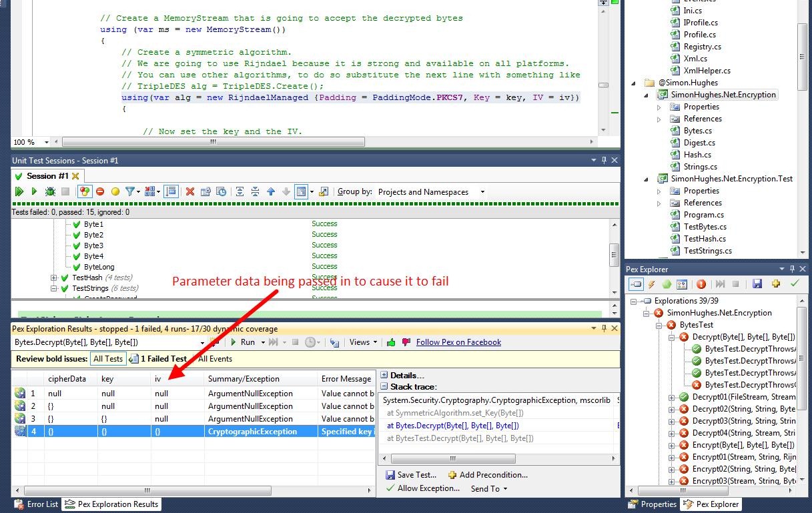This screenshot has height=513, width=812.
Task: Expand the Details section
Action: (384, 376)
